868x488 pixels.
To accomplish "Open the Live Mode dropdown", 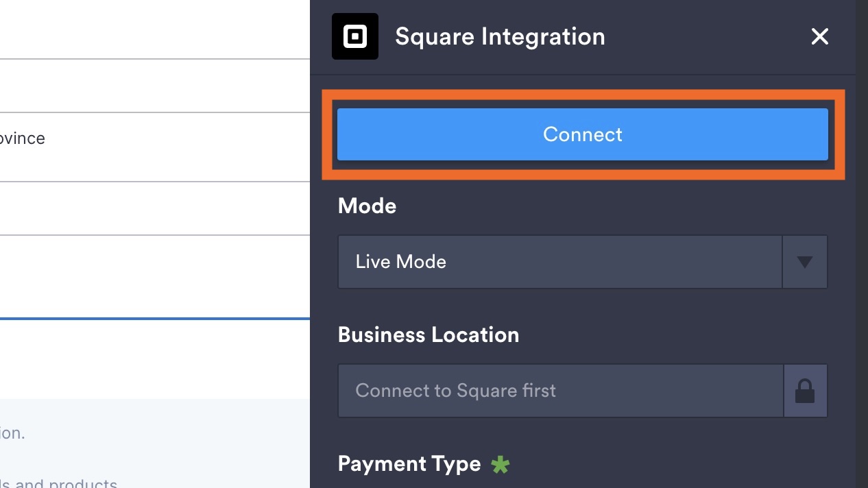I will [559, 262].
